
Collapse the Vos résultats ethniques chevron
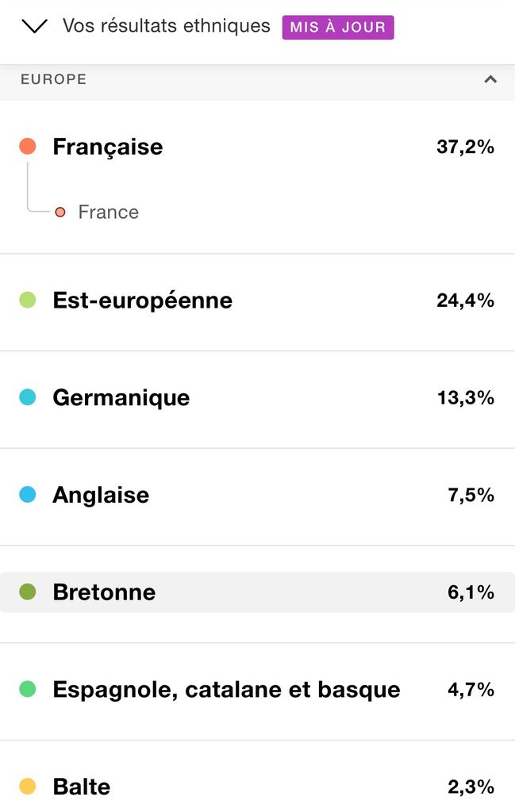click(x=34, y=26)
